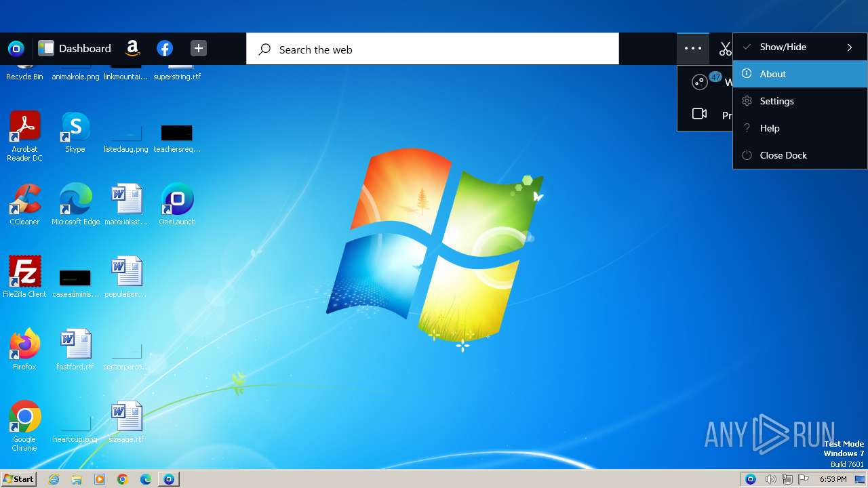
Task: Select the Skype desktop shortcut
Action: coord(75,132)
